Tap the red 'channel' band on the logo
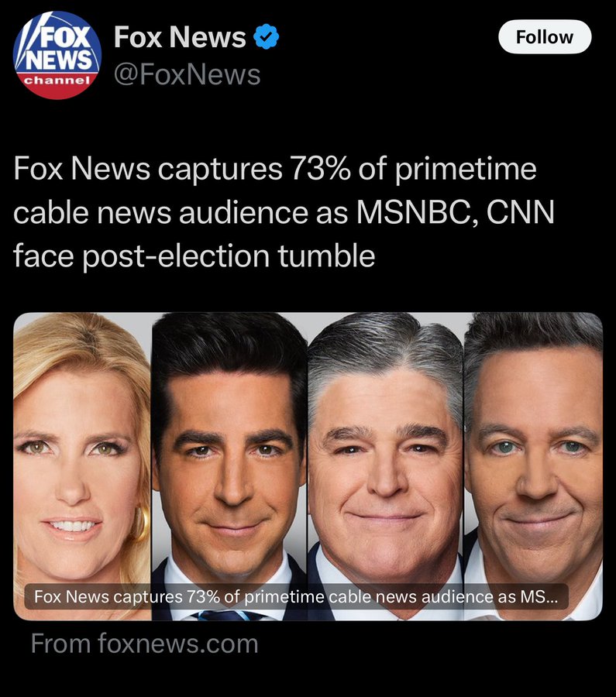This screenshot has width=616, height=697. (57, 81)
